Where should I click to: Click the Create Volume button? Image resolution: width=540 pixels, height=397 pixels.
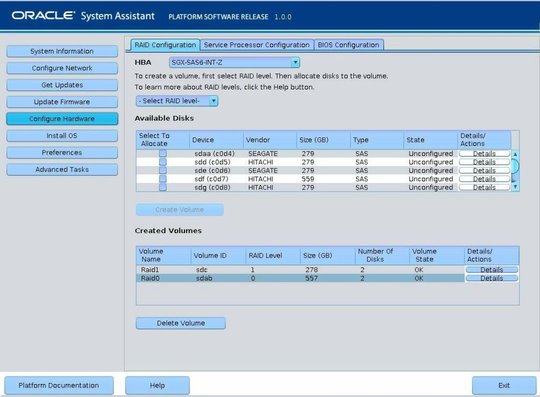point(179,210)
